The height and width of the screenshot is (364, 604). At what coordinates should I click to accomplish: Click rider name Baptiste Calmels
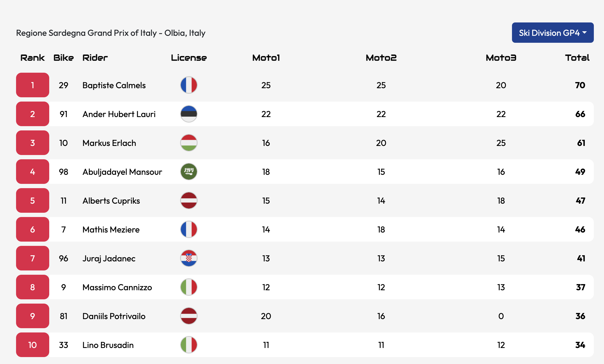tap(114, 85)
